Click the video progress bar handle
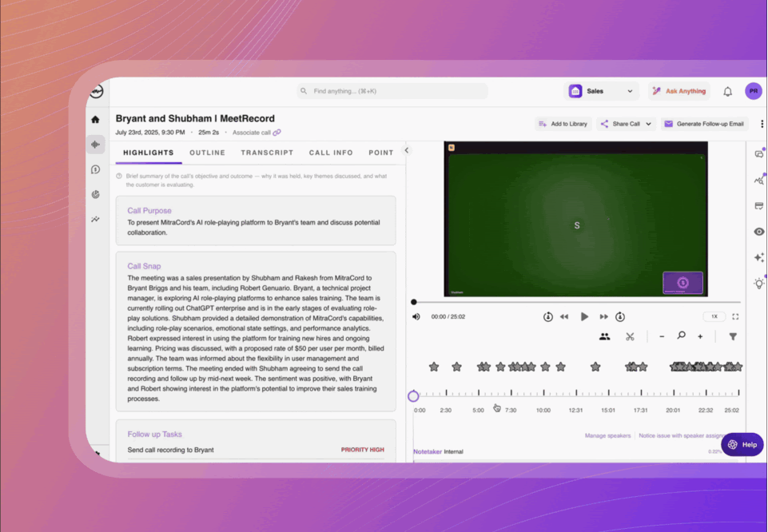768x532 pixels. (414, 302)
